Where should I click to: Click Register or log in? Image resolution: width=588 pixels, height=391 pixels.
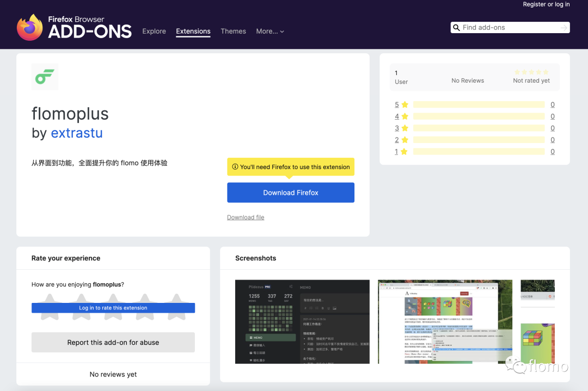click(x=547, y=4)
